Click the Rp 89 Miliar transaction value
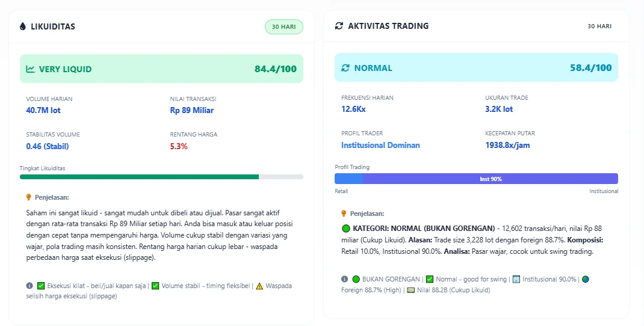The image size is (644, 326). click(192, 111)
